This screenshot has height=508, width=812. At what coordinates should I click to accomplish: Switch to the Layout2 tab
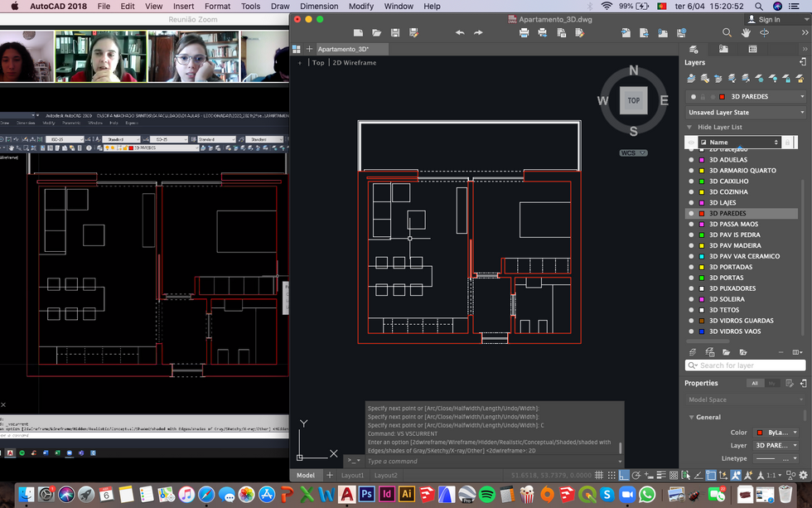(x=386, y=475)
